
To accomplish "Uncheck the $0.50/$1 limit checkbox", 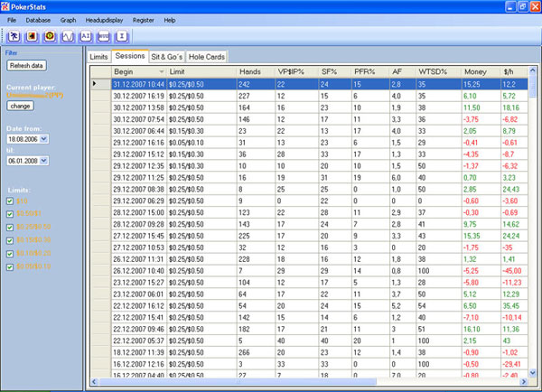I will click(10, 214).
